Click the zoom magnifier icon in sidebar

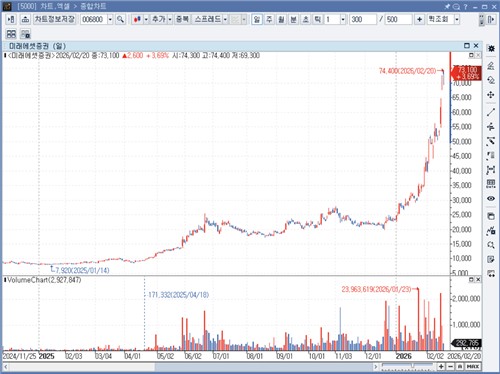491,245
